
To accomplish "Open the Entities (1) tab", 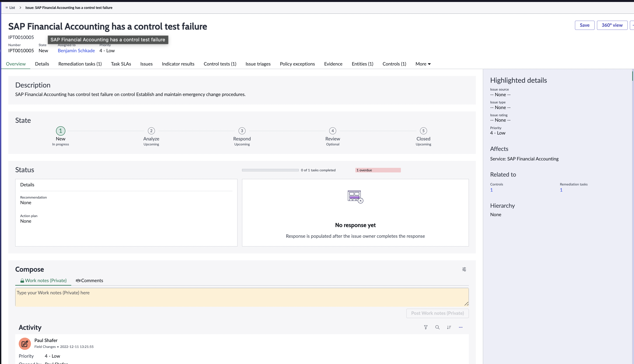I will coord(362,64).
